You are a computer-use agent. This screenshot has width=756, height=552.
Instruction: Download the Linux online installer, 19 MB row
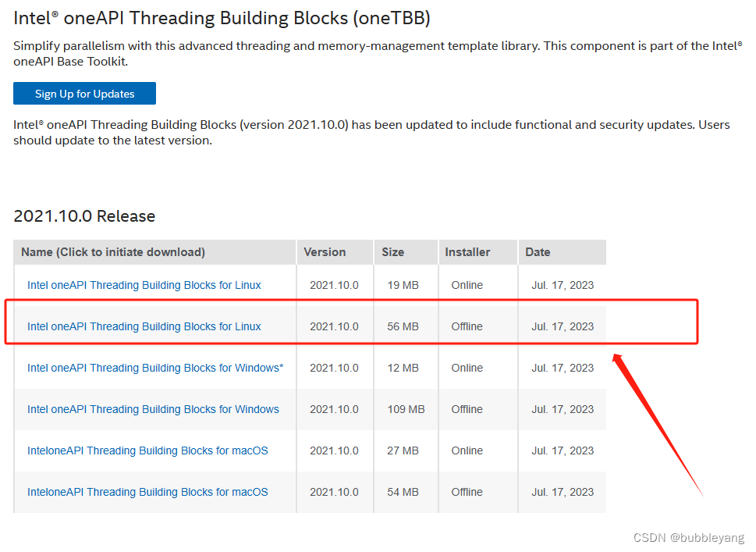click(x=144, y=285)
